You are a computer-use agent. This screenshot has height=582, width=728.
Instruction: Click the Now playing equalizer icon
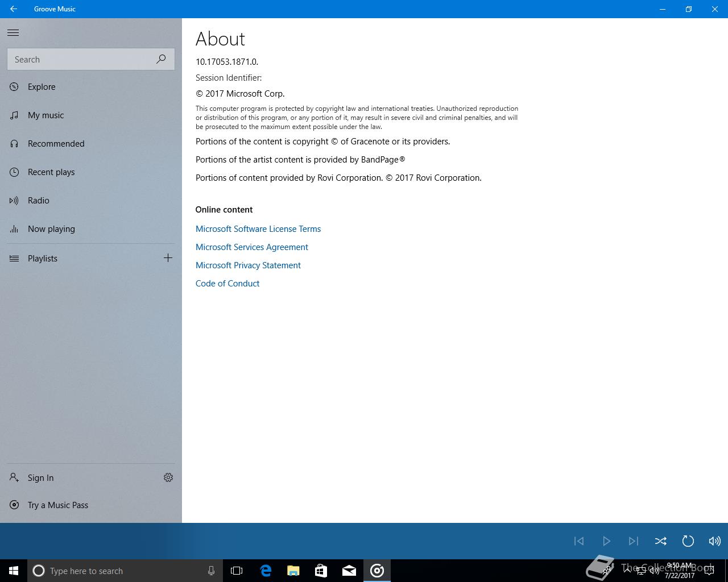(14, 229)
